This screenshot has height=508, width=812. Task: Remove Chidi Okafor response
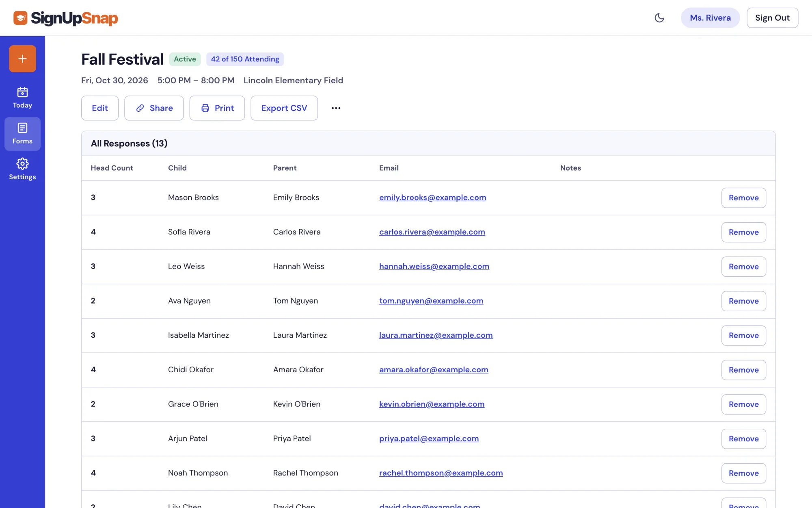[x=743, y=370]
